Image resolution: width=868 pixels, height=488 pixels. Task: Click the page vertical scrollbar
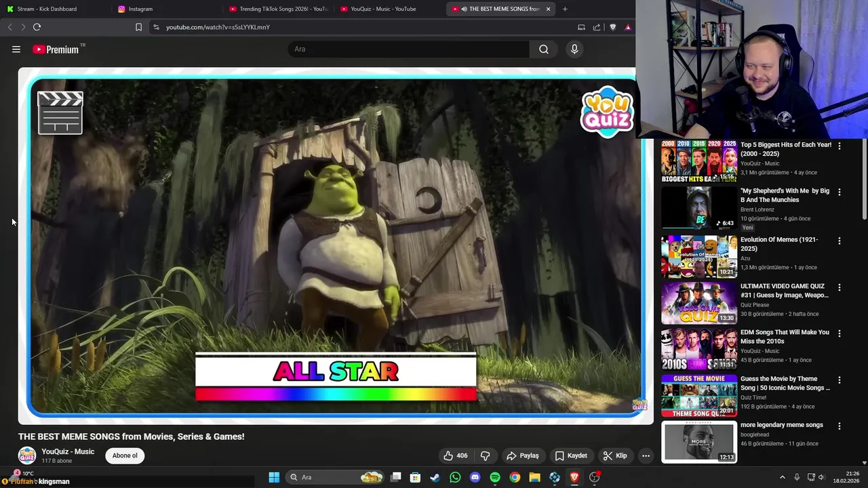pos(864,180)
